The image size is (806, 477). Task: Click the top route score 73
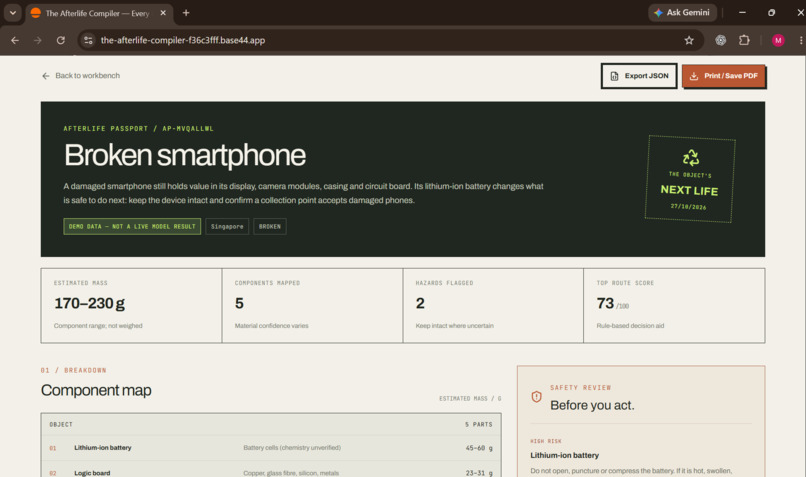(x=605, y=303)
